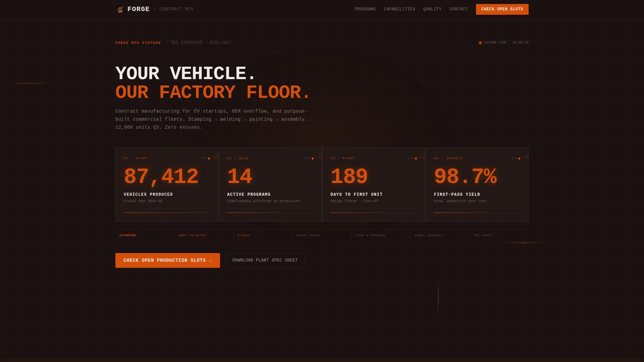Click the FORGE hammer logo icon
Viewport: 644px width, 362px height.
point(120,9)
